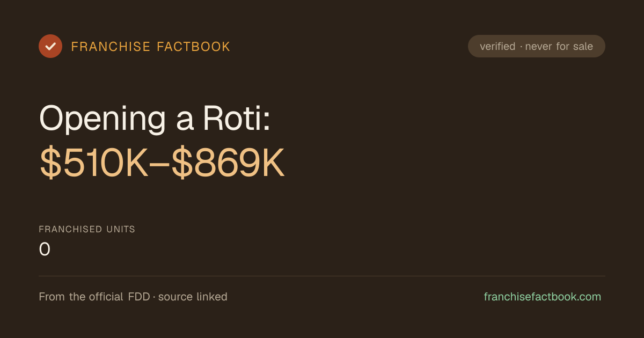The width and height of the screenshot is (644, 338).
Task: Click the 'From the official' footer text
Action: 81,297
